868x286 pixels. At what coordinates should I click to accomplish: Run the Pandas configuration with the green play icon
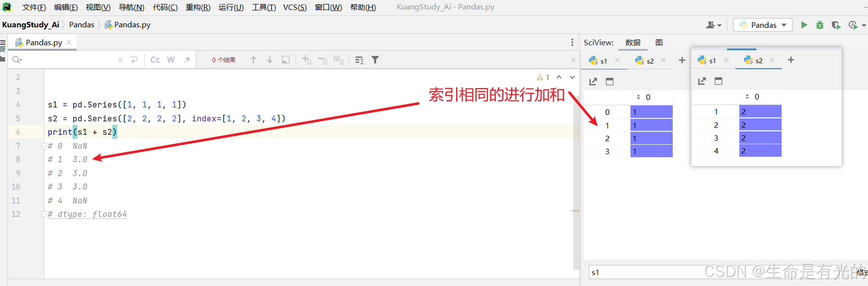[804, 25]
